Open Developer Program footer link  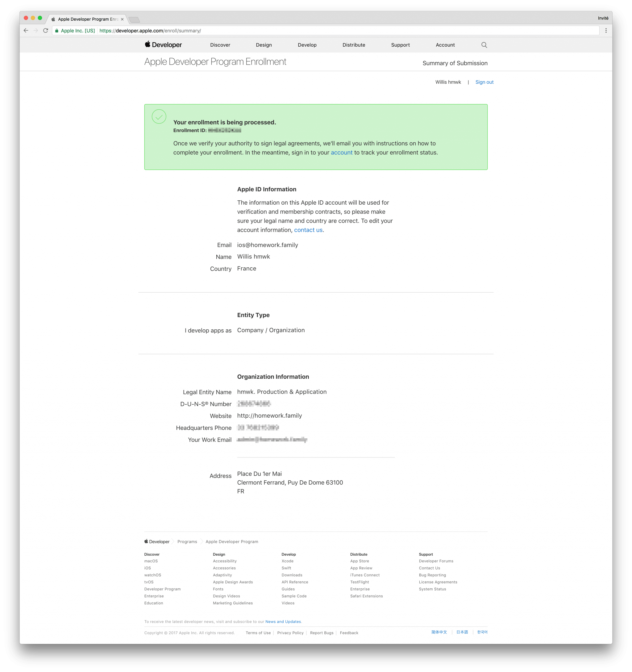pos(162,589)
